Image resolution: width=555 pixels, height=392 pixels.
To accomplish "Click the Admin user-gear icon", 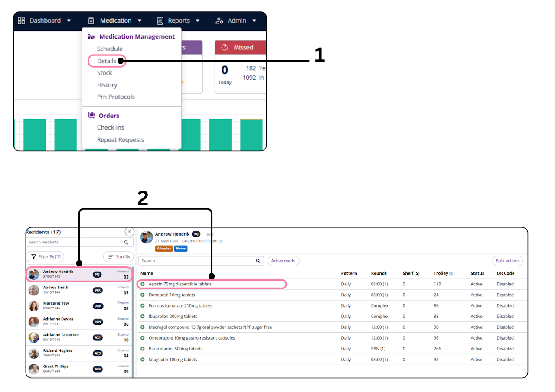I will coord(219,20).
